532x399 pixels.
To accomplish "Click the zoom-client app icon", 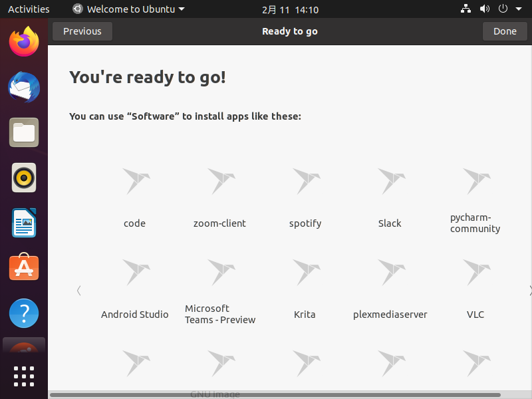I will tap(221, 181).
